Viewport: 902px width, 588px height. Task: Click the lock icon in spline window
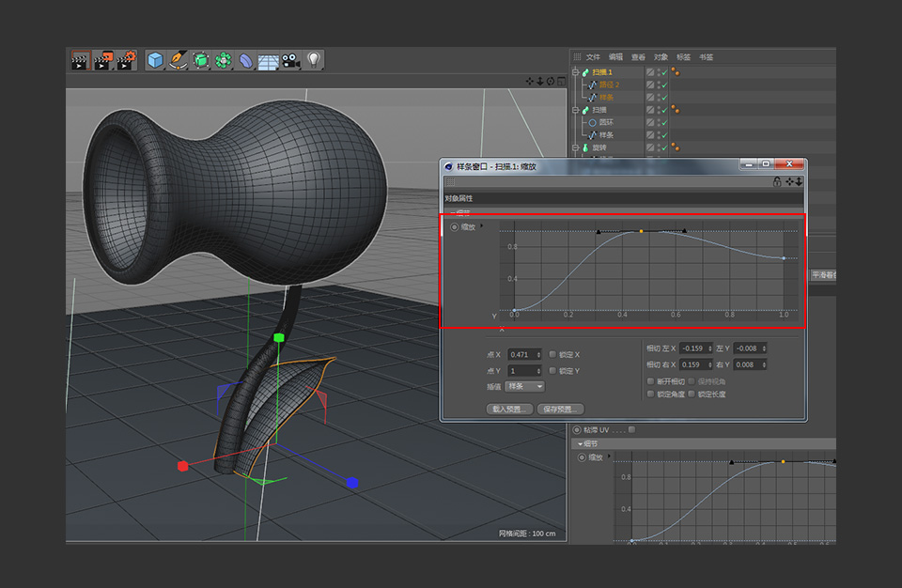[777, 182]
